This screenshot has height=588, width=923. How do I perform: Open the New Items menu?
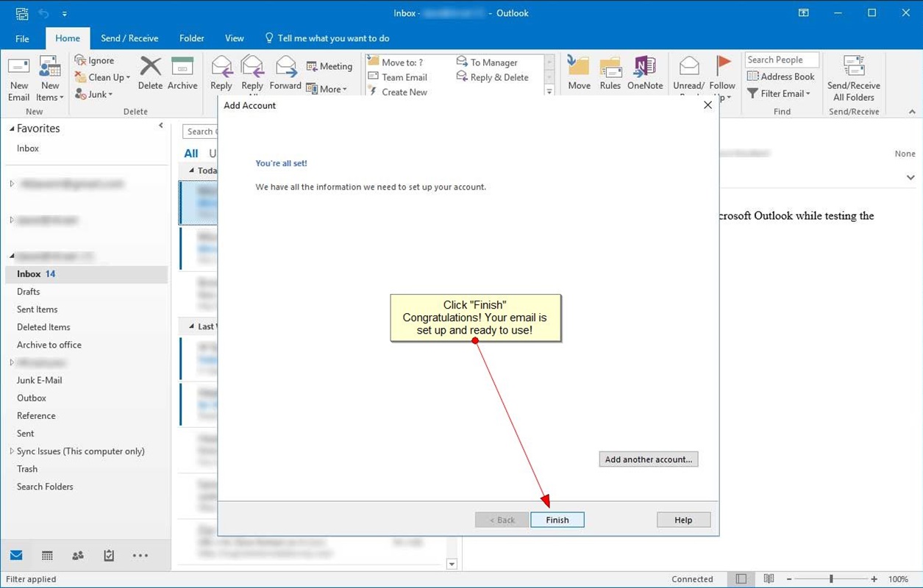[50, 79]
